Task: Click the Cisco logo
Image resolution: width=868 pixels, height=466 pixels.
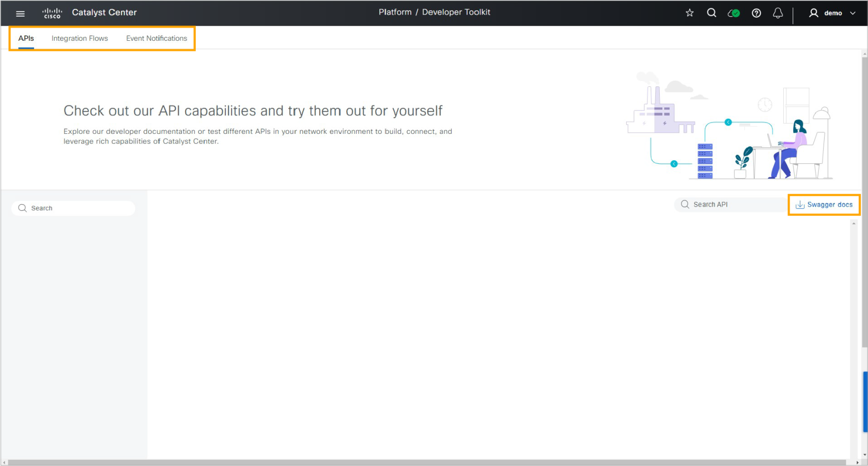Action: [x=52, y=13]
